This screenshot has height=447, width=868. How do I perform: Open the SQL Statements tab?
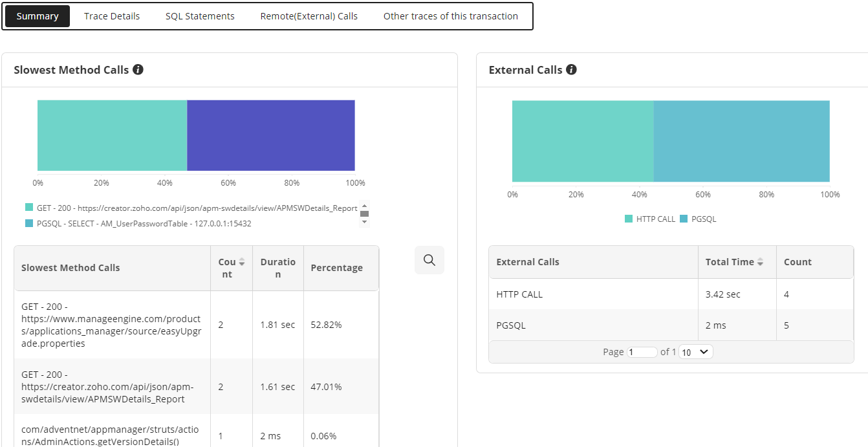pos(200,16)
